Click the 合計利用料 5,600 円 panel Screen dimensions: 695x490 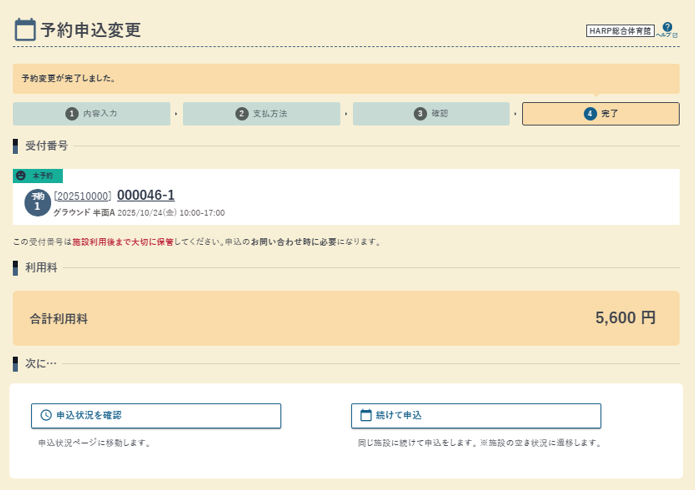[346, 318]
